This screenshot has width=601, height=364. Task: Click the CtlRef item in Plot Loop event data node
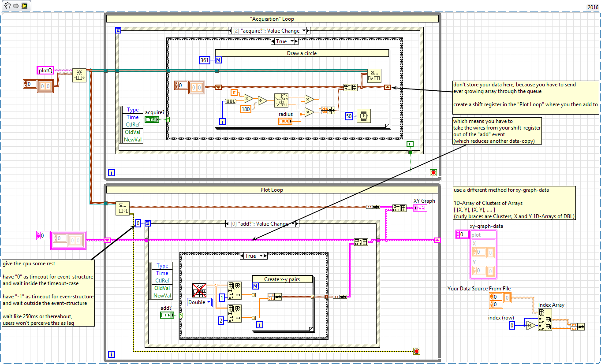pyautogui.click(x=162, y=281)
